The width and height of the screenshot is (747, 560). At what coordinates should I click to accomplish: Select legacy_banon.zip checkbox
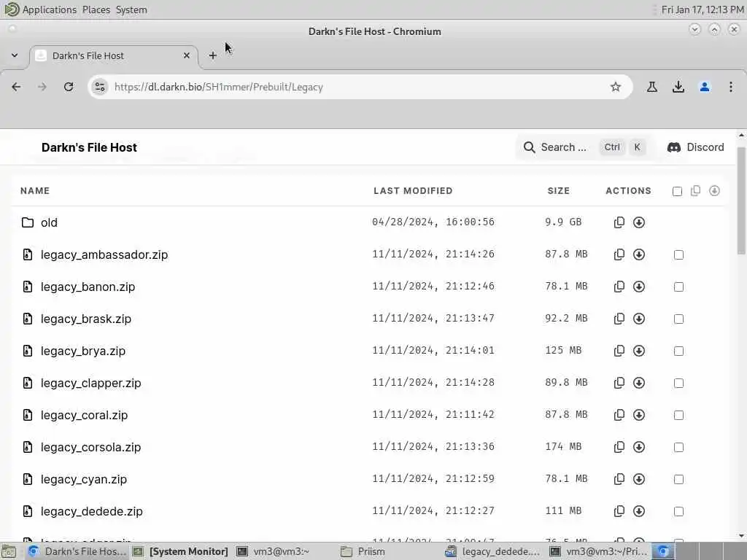(x=679, y=287)
